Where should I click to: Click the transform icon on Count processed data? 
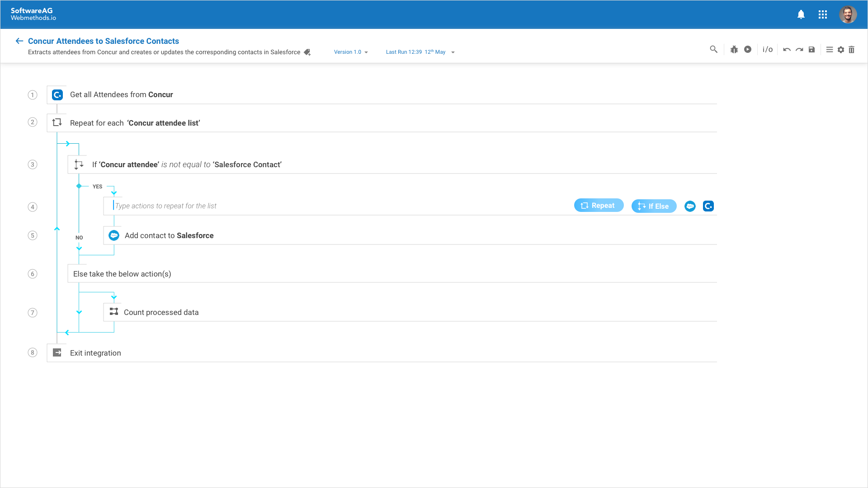tap(114, 312)
